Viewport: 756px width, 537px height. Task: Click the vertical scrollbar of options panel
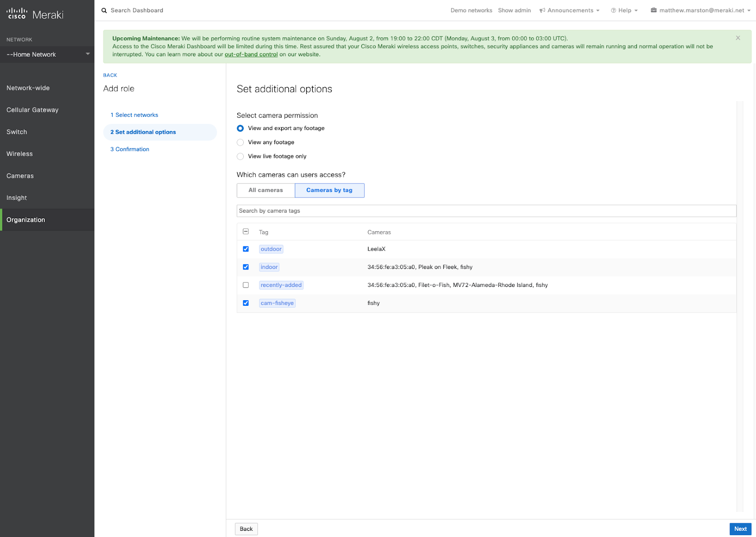tap(740, 306)
